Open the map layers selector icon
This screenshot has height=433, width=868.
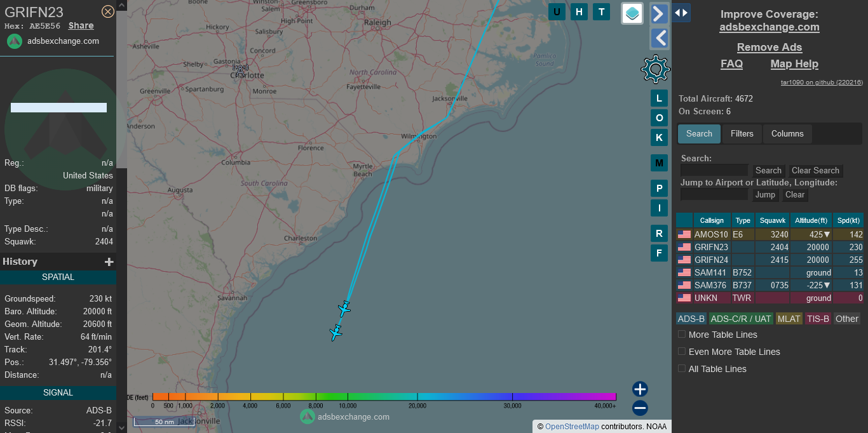pyautogui.click(x=632, y=13)
